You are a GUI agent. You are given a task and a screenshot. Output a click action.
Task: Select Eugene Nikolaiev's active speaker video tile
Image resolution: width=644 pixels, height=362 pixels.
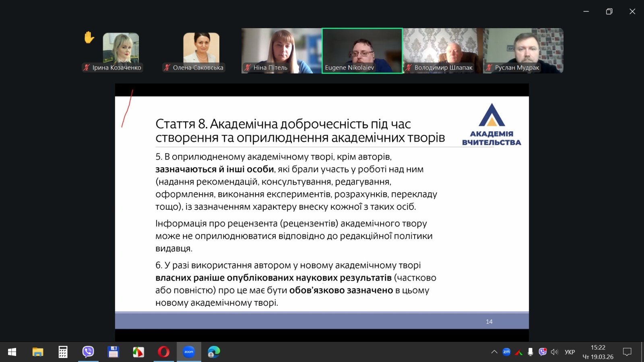(362, 50)
